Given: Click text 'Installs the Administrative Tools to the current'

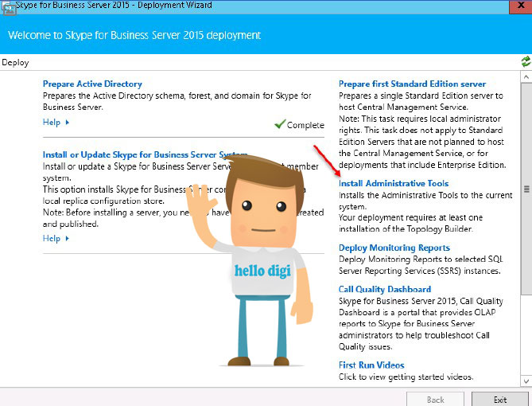Looking at the screenshot, I should 425,195.
